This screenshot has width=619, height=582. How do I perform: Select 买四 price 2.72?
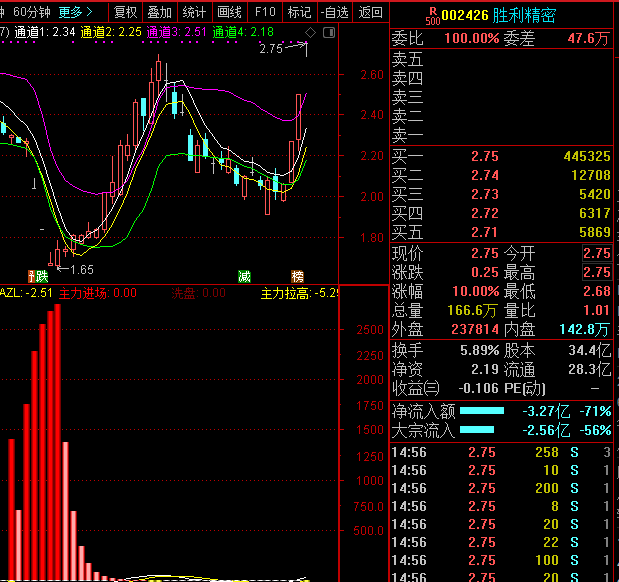click(485, 213)
